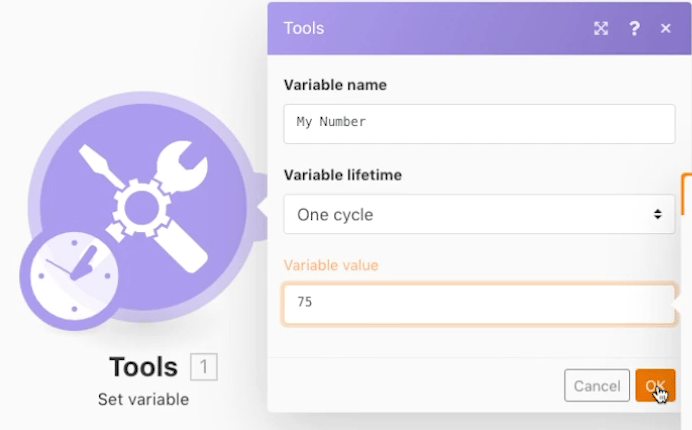This screenshot has height=430, width=692.
Task: Click the Tools module title below the icon
Action: pyautogui.click(x=143, y=367)
